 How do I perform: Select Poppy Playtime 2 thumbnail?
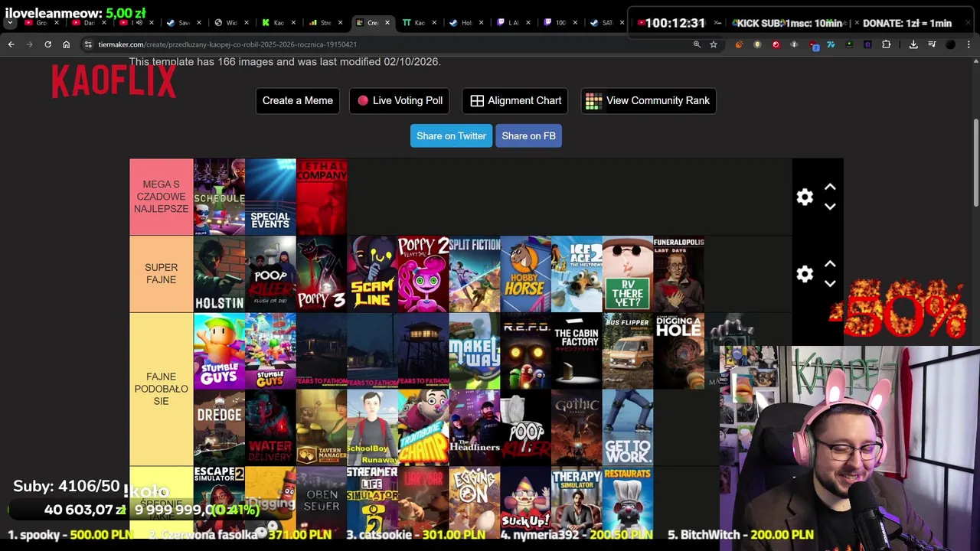coord(423,274)
